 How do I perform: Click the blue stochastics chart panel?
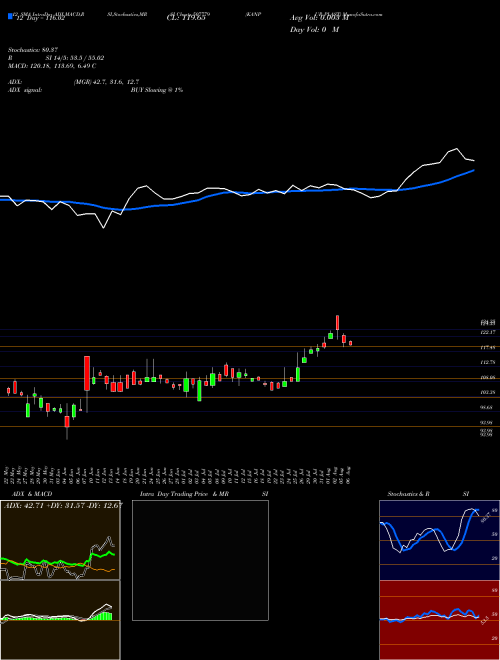tap(439, 540)
